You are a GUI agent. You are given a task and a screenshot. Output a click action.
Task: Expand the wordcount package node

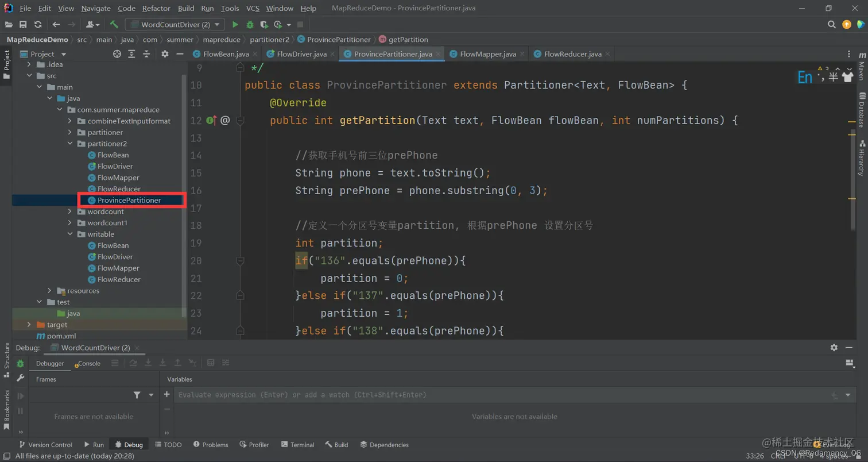point(70,211)
